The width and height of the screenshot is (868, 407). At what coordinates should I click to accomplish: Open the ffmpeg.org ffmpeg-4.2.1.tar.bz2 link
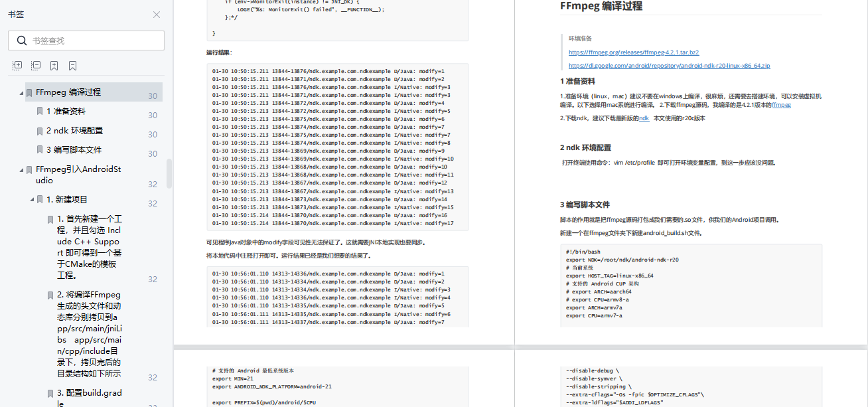[x=634, y=52]
